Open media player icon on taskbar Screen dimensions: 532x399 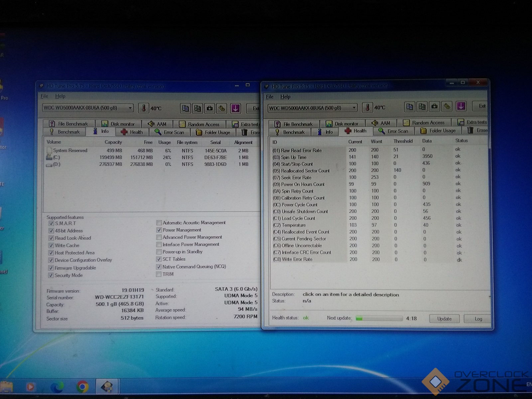click(31, 387)
